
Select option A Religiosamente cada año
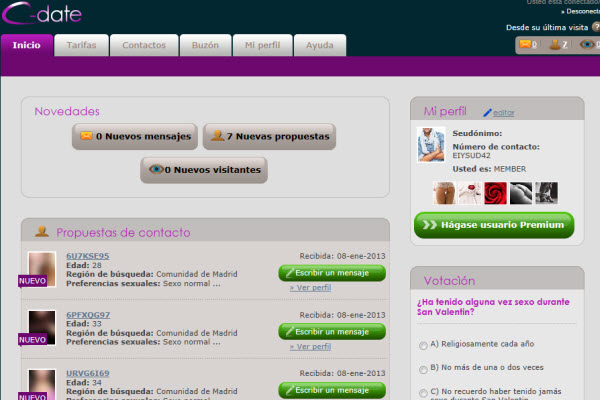(x=423, y=346)
